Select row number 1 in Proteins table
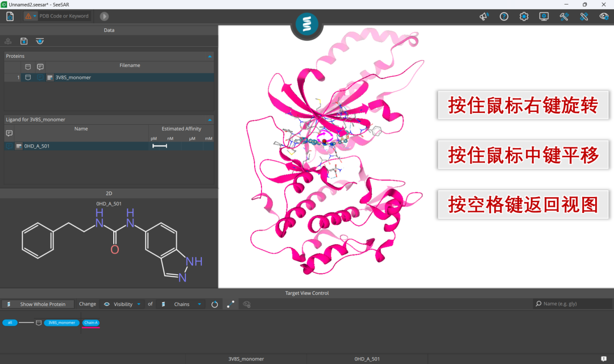 click(x=18, y=77)
